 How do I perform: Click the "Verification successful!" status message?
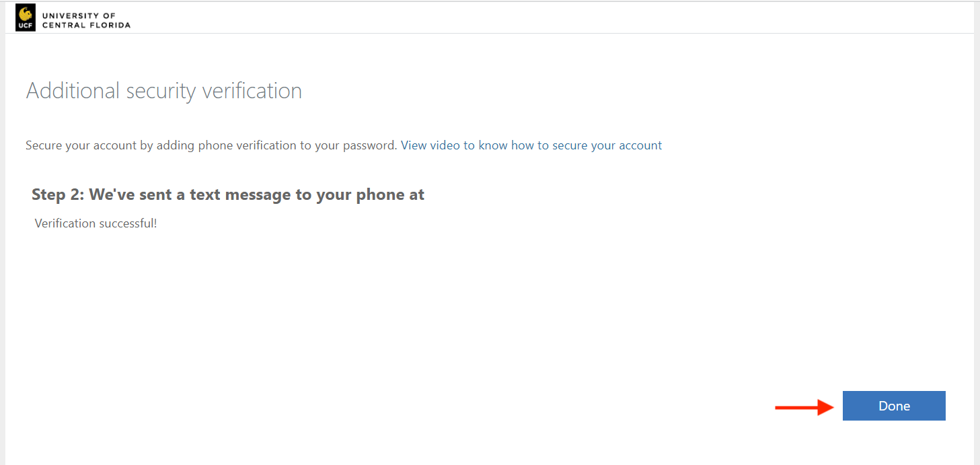(x=96, y=223)
